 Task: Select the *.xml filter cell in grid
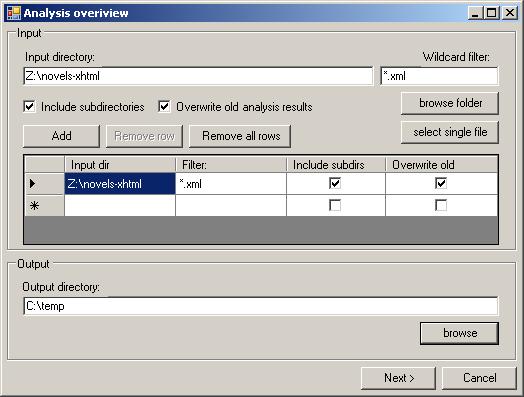[231, 183]
